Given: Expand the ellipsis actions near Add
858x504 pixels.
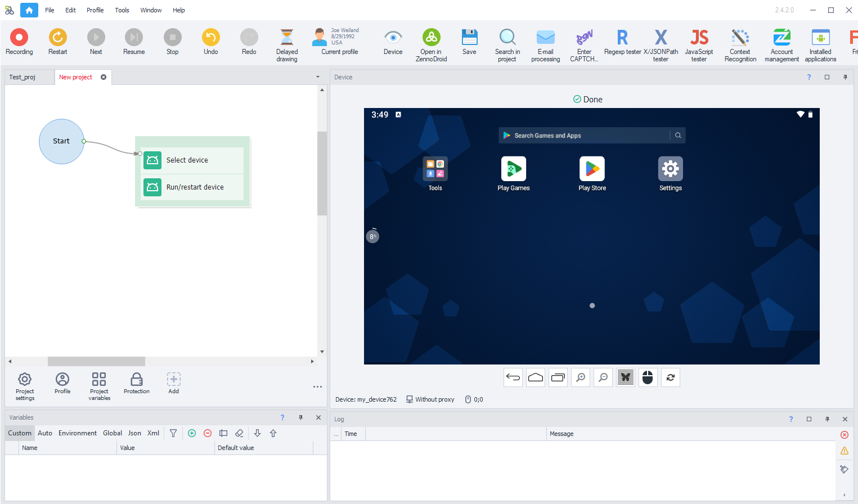Looking at the screenshot, I should tap(317, 386).
